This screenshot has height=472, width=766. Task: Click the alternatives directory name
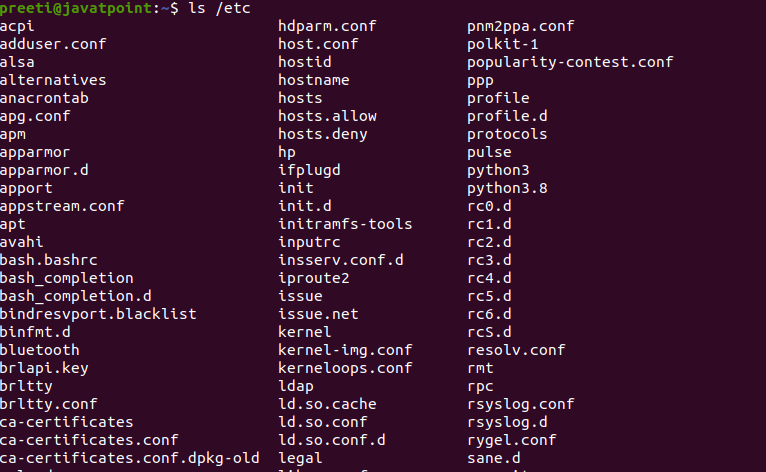coord(53,80)
